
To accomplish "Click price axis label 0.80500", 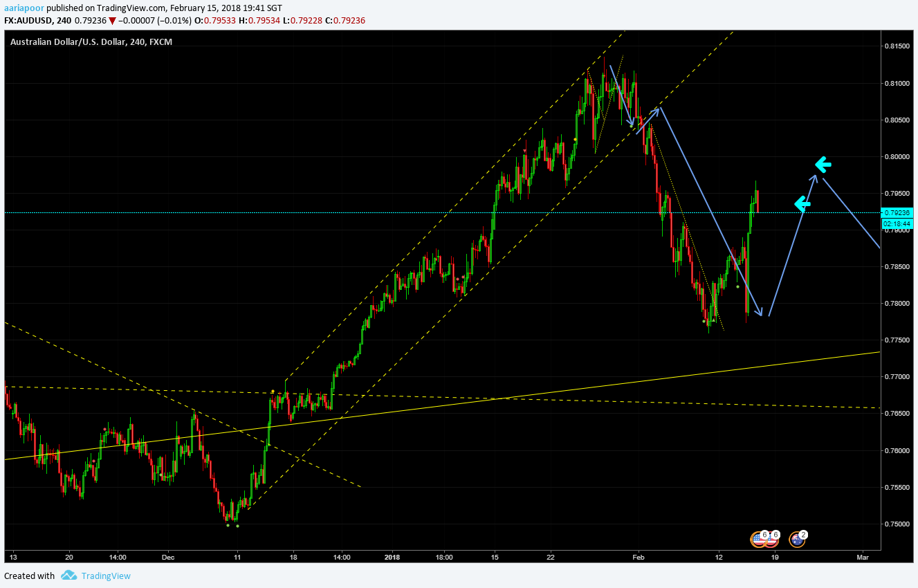I will click(x=897, y=120).
